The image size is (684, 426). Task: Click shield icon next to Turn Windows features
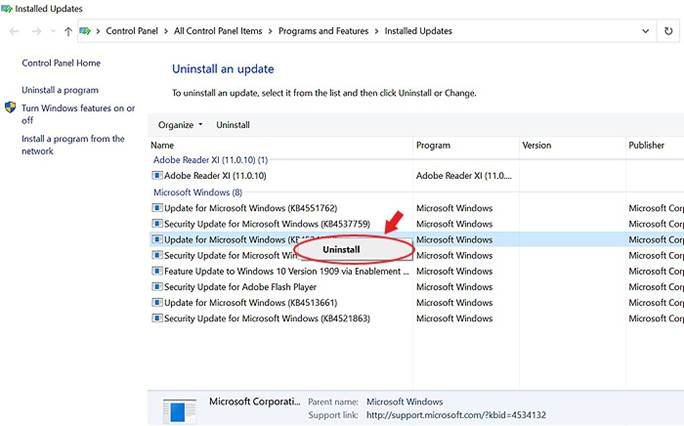pyautogui.click(x=10, y=108)
